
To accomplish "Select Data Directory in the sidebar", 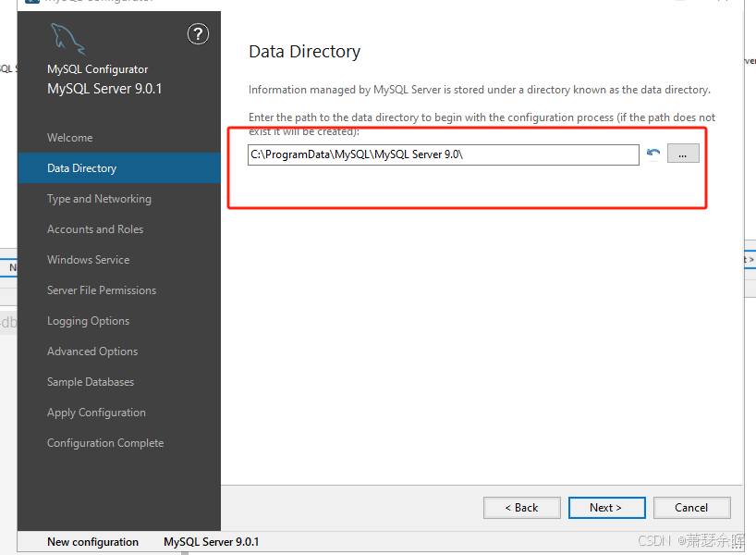I will point(82,168).
